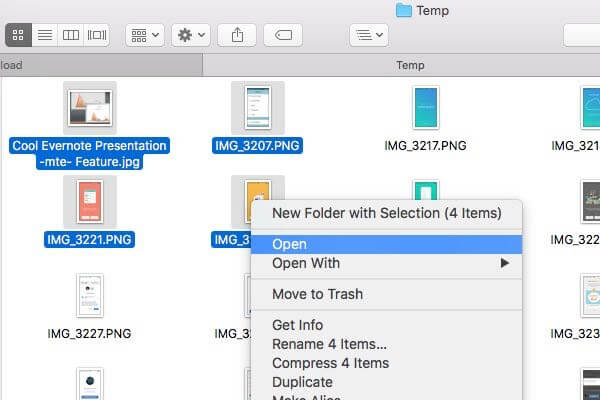
Task: Switch to cover flow view
Action: tap(97, 35)
